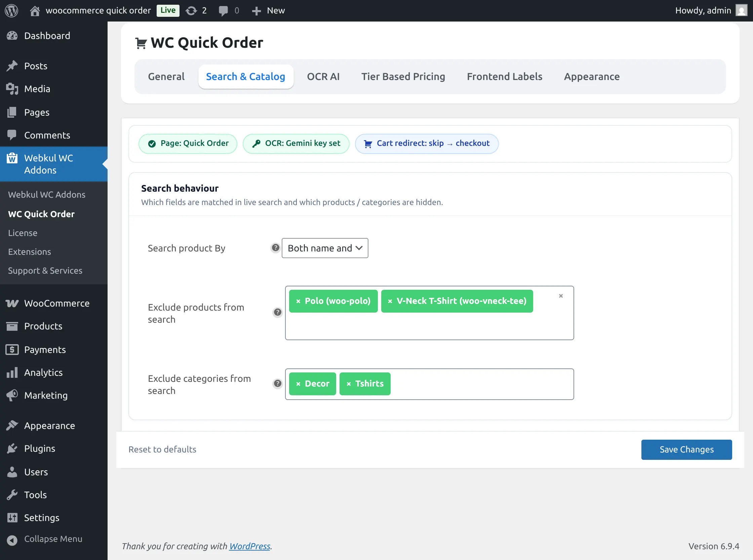Follow the WordPress footer link
Screen dimensions: 753x560
click(x=249, y=546)
